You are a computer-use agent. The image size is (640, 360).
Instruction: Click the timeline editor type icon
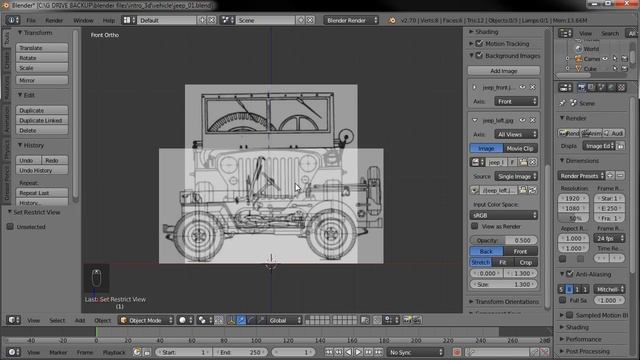[13, 352]
